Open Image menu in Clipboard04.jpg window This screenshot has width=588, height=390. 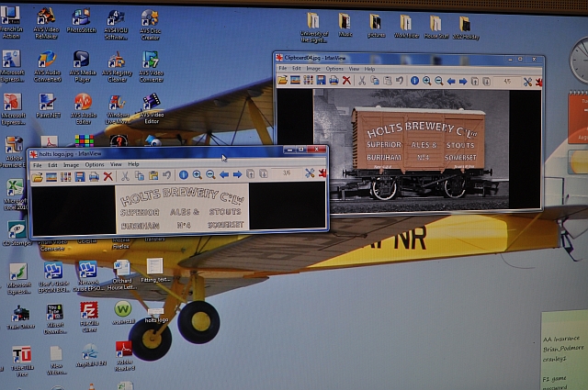[313, 69]
